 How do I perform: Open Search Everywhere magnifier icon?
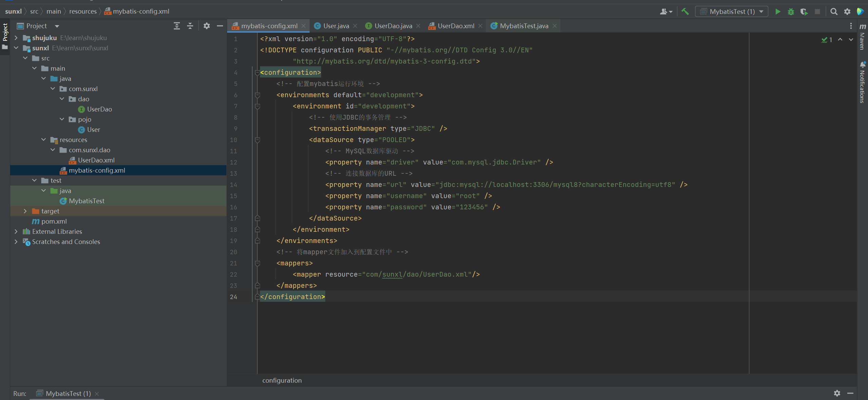tap(834, 12)
